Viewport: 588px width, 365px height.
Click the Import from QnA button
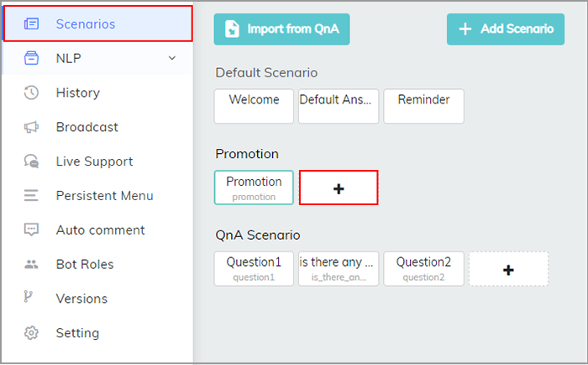(x=281, y=29)
